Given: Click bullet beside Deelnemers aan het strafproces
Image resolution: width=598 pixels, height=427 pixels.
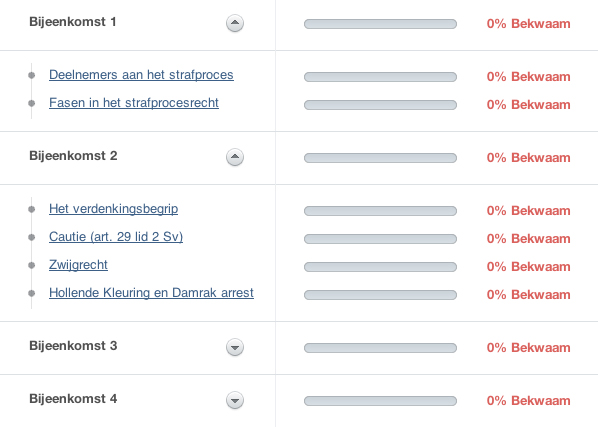Looking at the screenshot, I should pos(32,75).
